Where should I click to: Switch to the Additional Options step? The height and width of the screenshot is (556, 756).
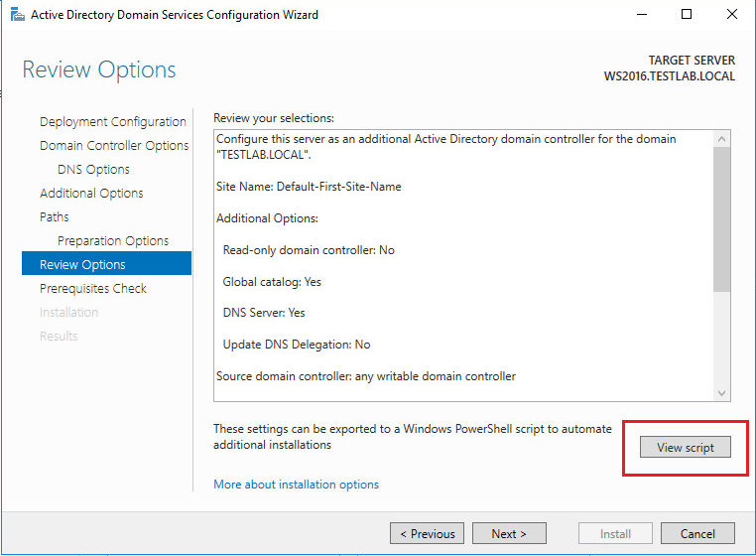91,194
